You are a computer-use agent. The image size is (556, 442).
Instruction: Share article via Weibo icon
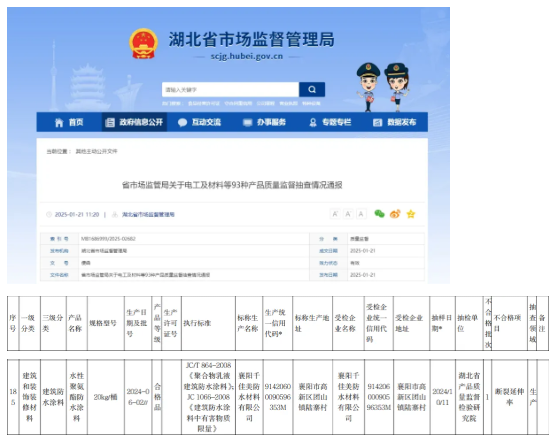click(395, 214)
